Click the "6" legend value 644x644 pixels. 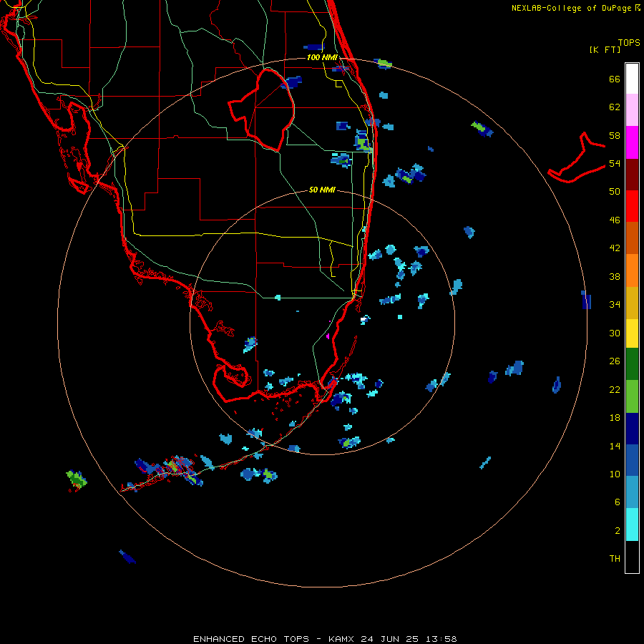[x=618, y=502]
